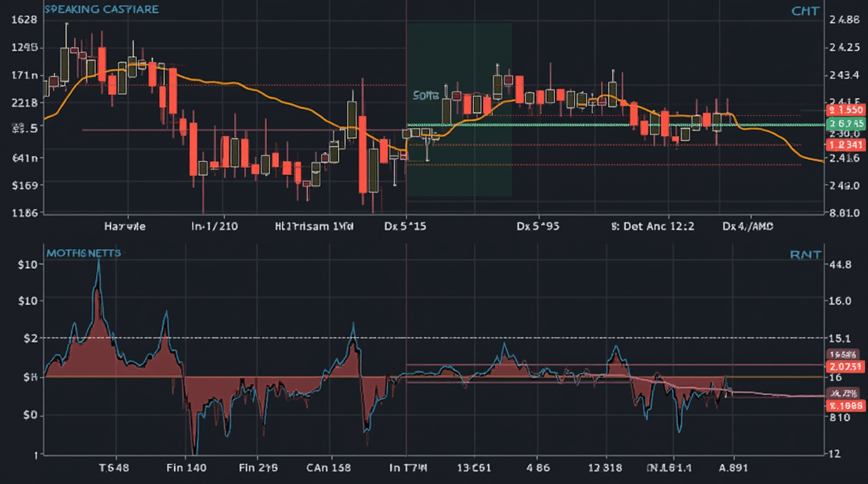Click the 50%s label inside the chart
Viewport: 868px width, 484px height.
[426, 96]
